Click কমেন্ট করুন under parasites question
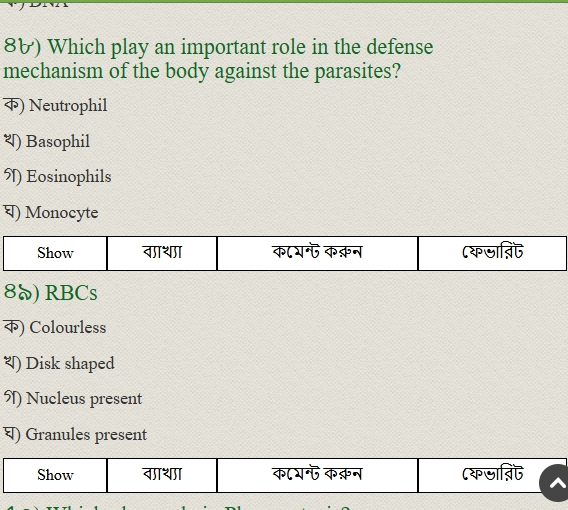 (317, 253)
